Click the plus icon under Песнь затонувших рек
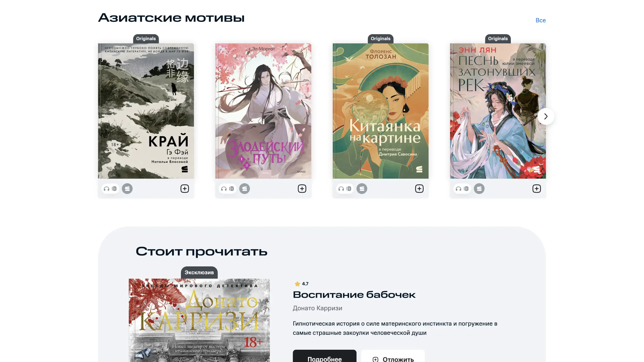This screenshot has width=644, height=362. click(x=536, y=189)
